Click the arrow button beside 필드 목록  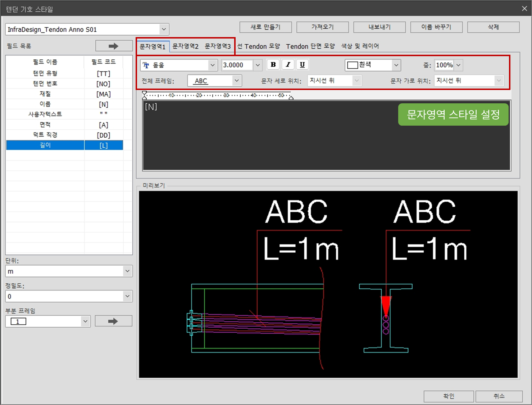pos(114,46)
